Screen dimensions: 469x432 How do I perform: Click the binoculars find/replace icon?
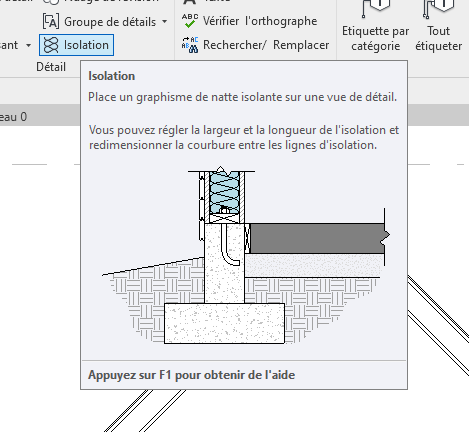(190, 45)
